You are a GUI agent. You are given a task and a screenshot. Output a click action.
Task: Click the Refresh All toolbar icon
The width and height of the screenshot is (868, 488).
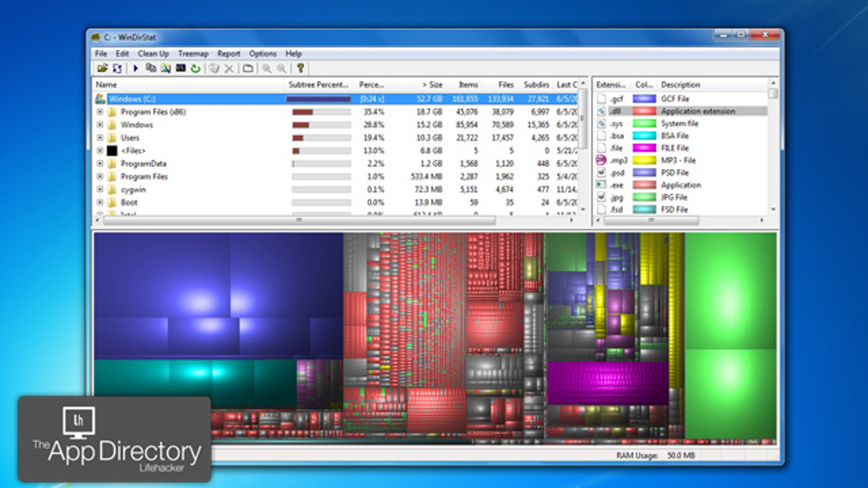[x=117, y=68]
